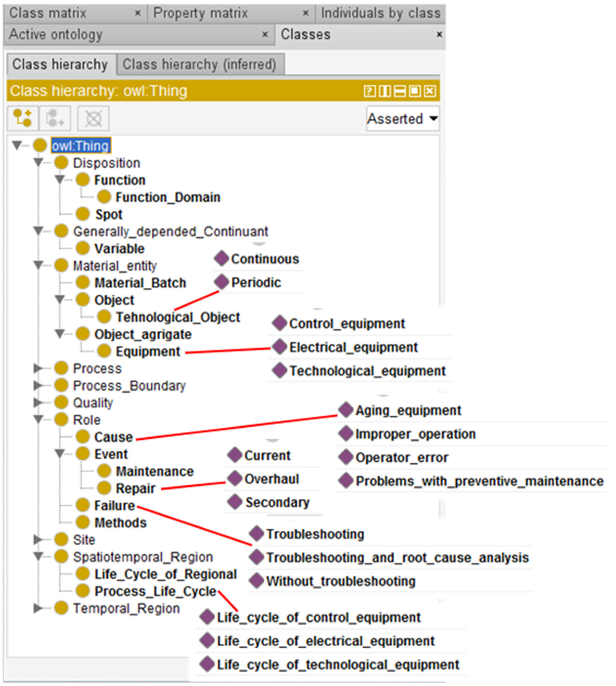Select the Troubleshooting_and_root_cause_analysis individual
The height and width of the screenshot is (686, 616).
[x=397, y=558]
